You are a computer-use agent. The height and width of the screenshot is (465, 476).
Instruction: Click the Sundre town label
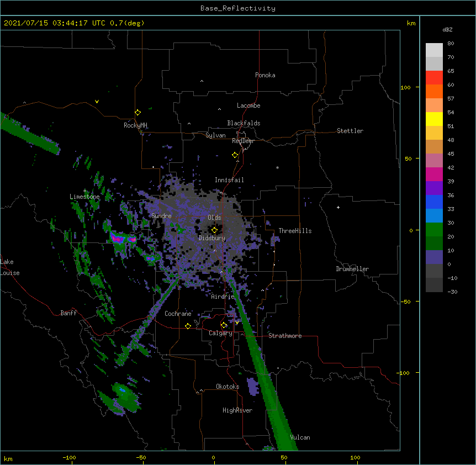(x=161, y=216)
